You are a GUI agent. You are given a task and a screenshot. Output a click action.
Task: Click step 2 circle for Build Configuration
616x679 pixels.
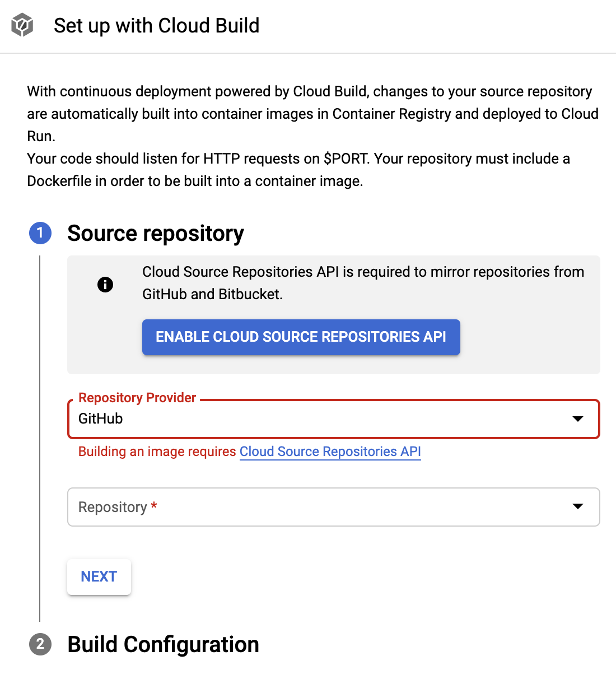point(40,644)
